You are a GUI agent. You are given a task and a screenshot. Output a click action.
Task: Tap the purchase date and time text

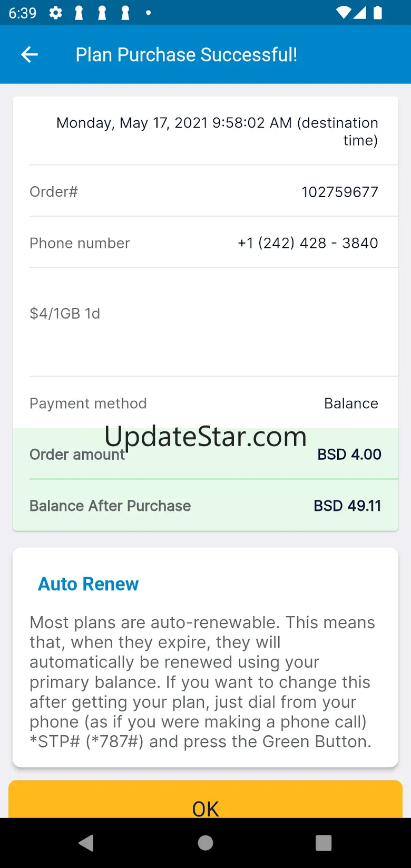click(217, 131)
